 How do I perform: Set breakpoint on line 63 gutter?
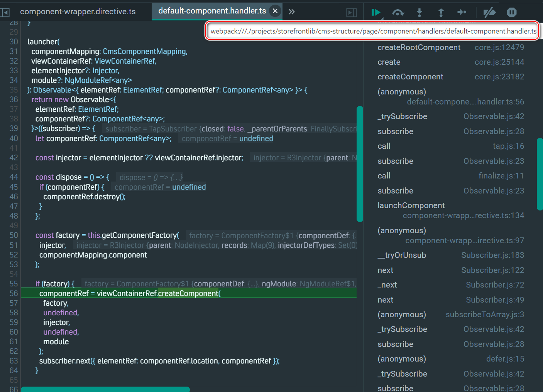point(14,361)
